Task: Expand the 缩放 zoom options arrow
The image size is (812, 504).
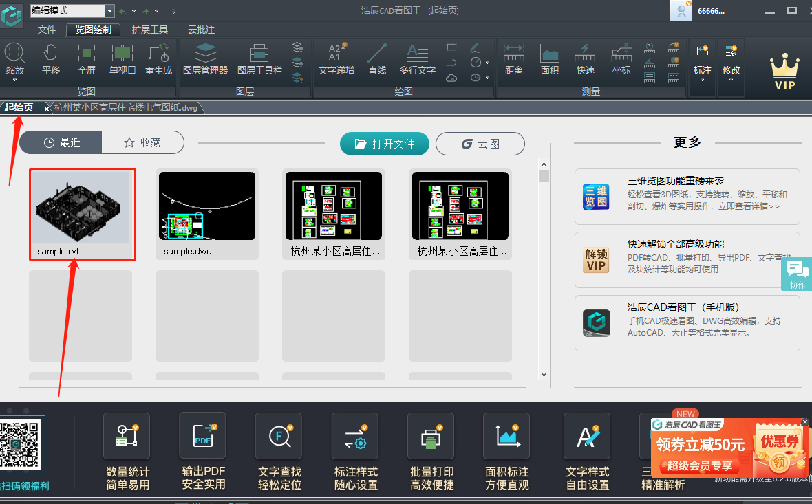Action: click(x=14, y=80)
